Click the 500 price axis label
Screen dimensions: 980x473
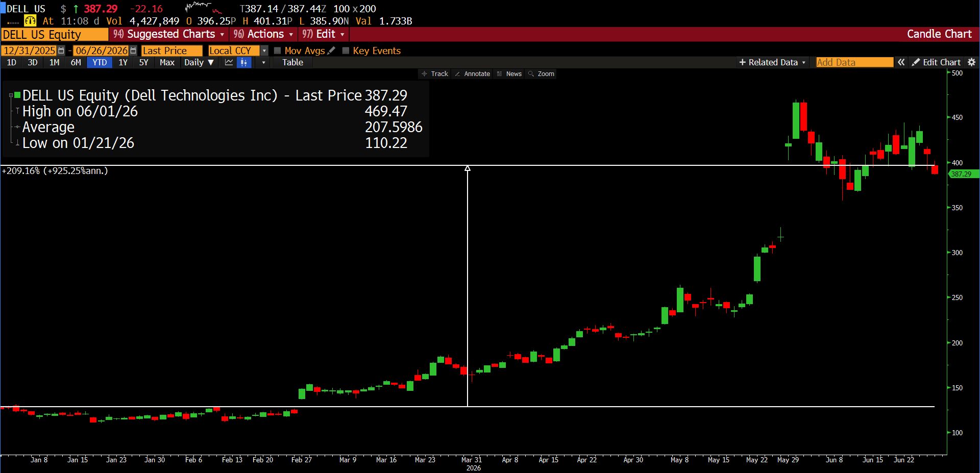pyautogui.click(x=958, y=73)
